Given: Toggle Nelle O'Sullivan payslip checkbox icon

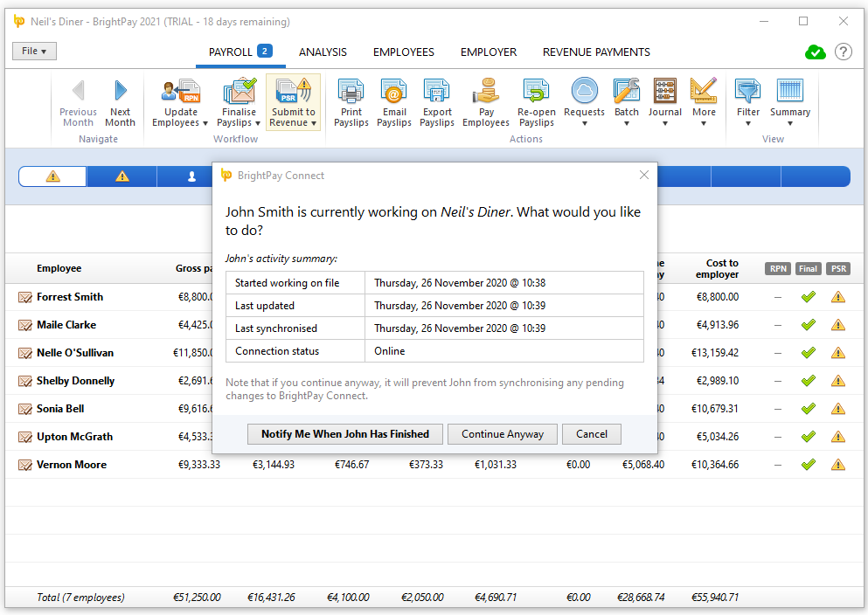Looking at the screenshot, I should click(x=24, y=354).
